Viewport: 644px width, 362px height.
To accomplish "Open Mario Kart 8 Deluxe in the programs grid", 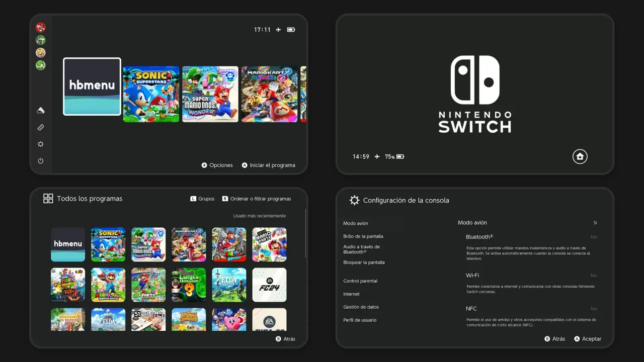I will point(189,244).
